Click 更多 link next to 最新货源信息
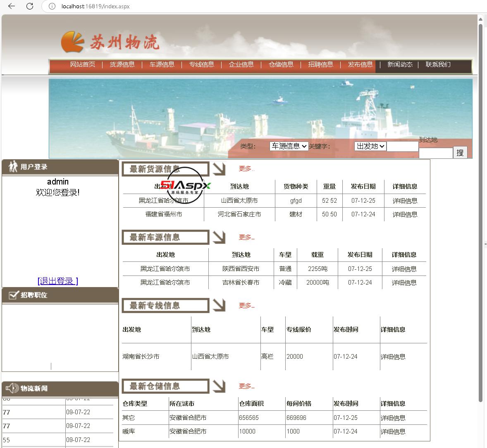Viewport: 487px width, 448px height. click(x=247, y=169)
